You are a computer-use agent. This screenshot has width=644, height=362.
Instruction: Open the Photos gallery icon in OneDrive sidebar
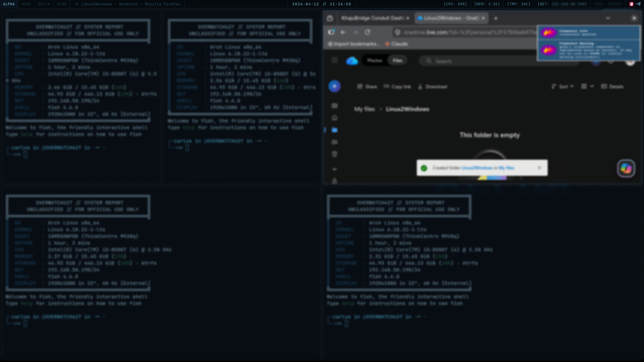335,106
